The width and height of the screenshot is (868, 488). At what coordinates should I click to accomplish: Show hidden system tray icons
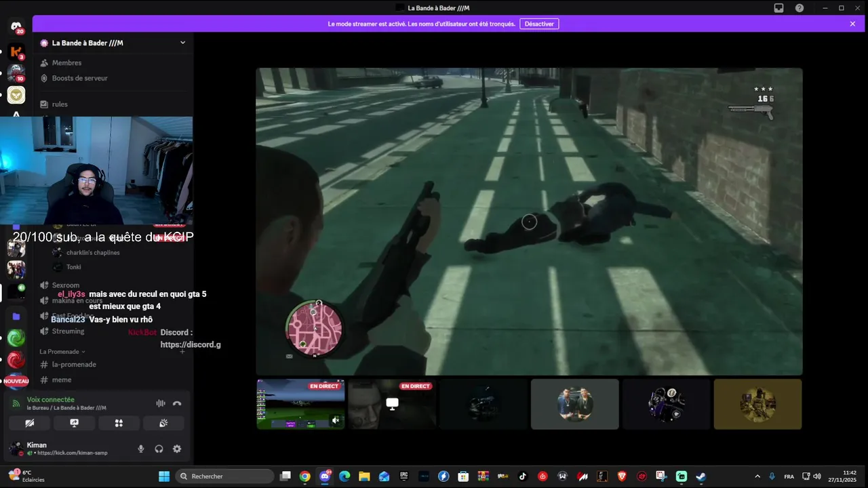(x=757, y=476)
